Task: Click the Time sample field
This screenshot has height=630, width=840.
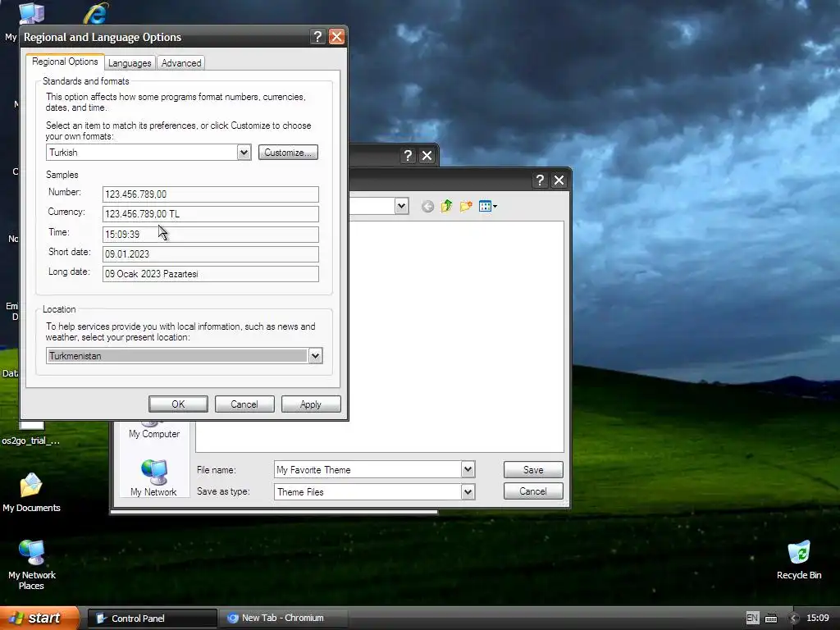Action: point(211,234)
